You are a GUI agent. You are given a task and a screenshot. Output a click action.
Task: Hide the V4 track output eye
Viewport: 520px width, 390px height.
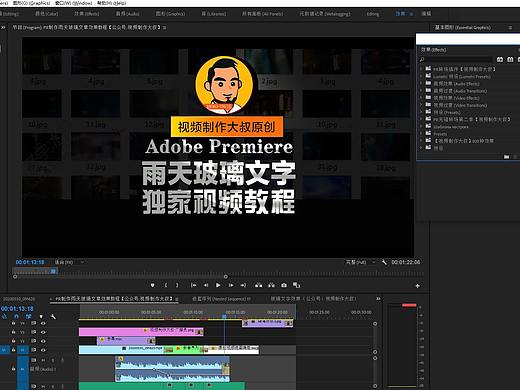[43, 323]
